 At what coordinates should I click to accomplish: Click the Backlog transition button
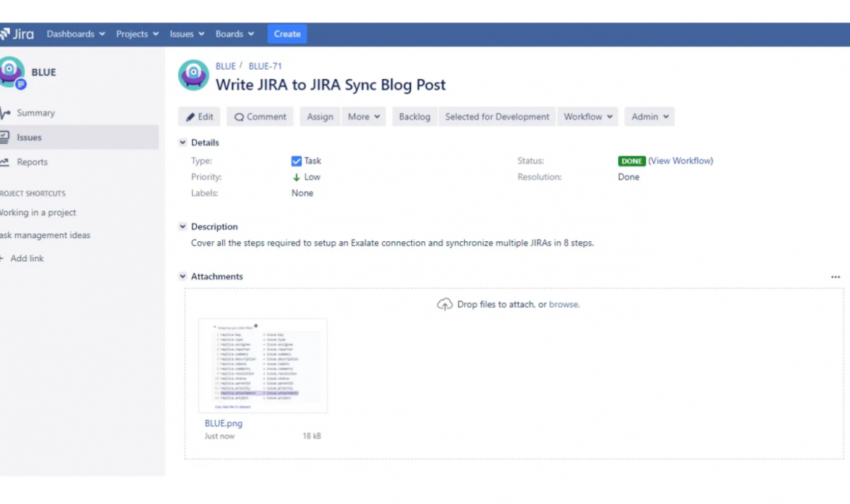[x=415, y=116]
